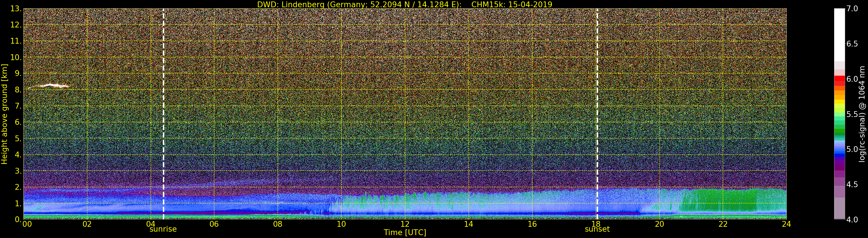Click the time axis tick label '10'
Image resolution: width=868 pixels, height=238 pixels.
coord(341,224)
